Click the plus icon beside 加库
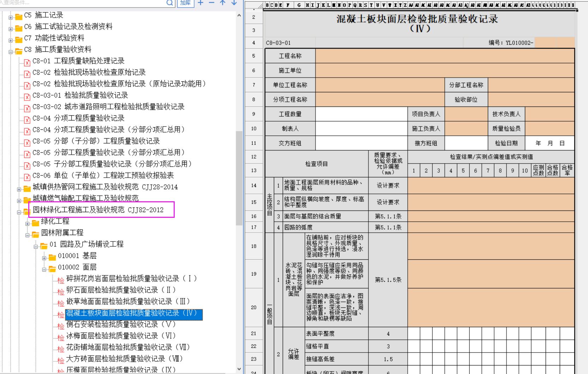588x374 pixels. [200, 3]
